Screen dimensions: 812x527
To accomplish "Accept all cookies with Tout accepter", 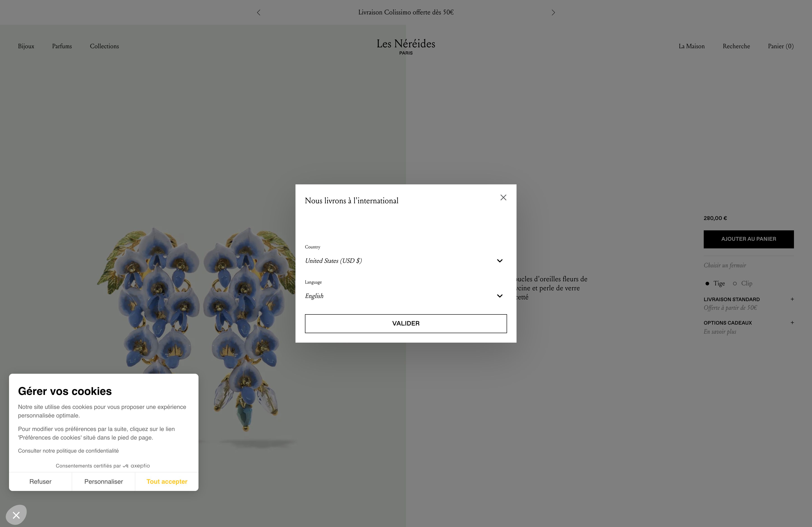I will (166, 481).
